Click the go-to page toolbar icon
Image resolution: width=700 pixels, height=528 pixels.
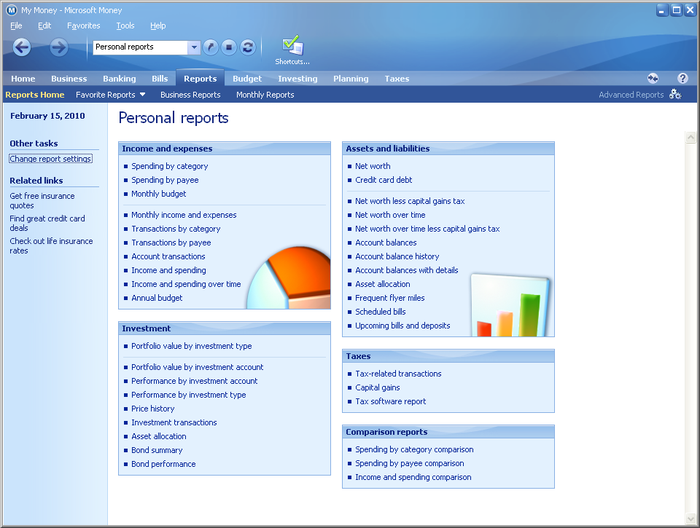(211, 47)
